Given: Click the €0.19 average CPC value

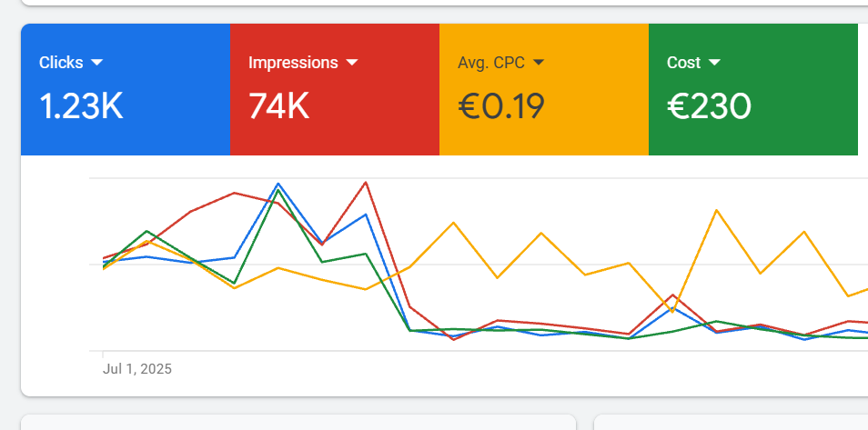Looking at the screenshot, I should click(x=501, y=106).
